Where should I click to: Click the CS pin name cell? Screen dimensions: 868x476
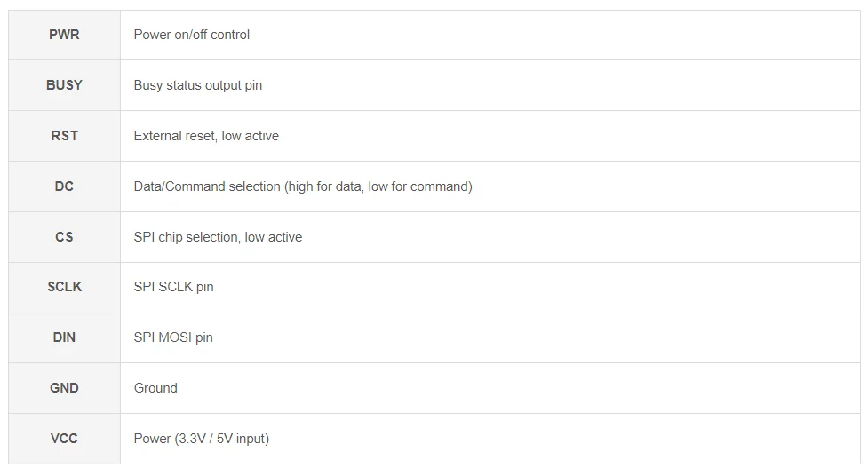64,237
